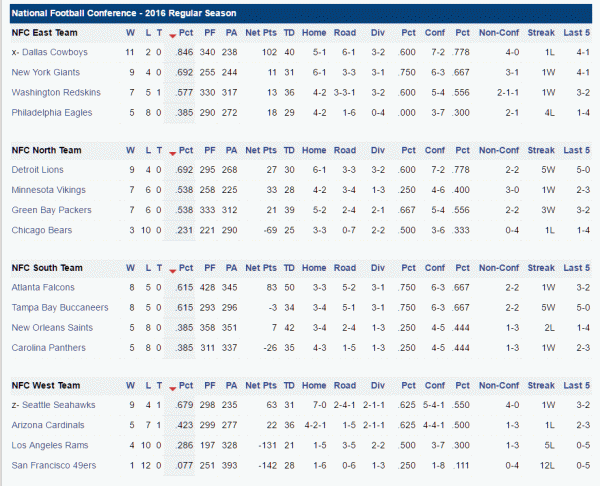This screenshot has width=600, height=486.
Task: Select Panthers' -26 net points value
Action: click(x=270, y=348)
